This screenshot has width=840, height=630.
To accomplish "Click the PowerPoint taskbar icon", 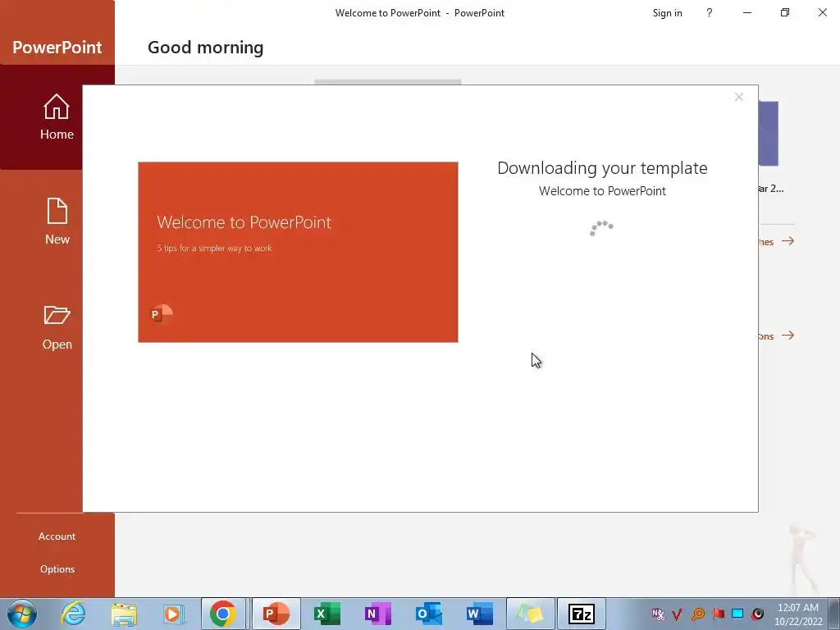I will tap(276, 614).
